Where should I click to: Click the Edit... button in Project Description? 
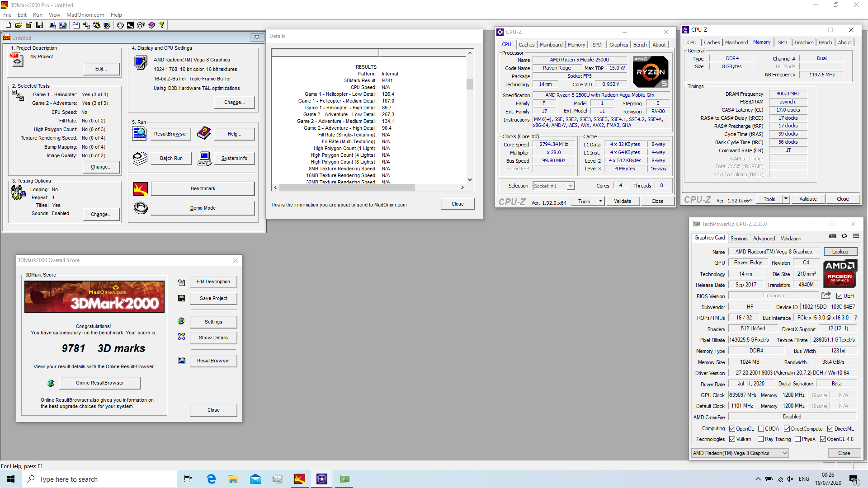click(x=101, y=69)
